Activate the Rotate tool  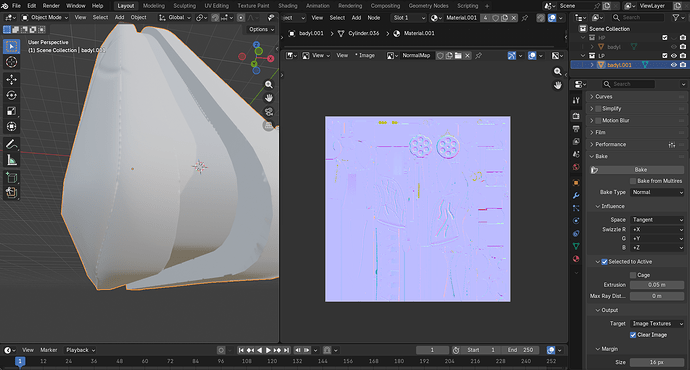(x=11, y=95)
